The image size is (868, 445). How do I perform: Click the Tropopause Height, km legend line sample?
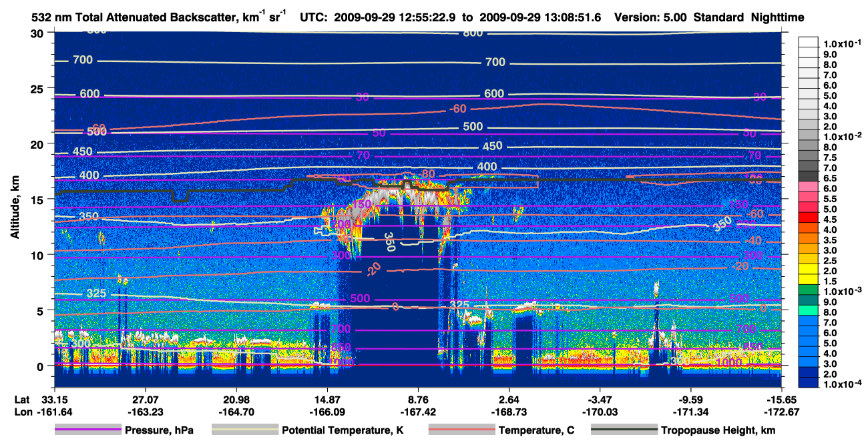[x=624, y=431]
